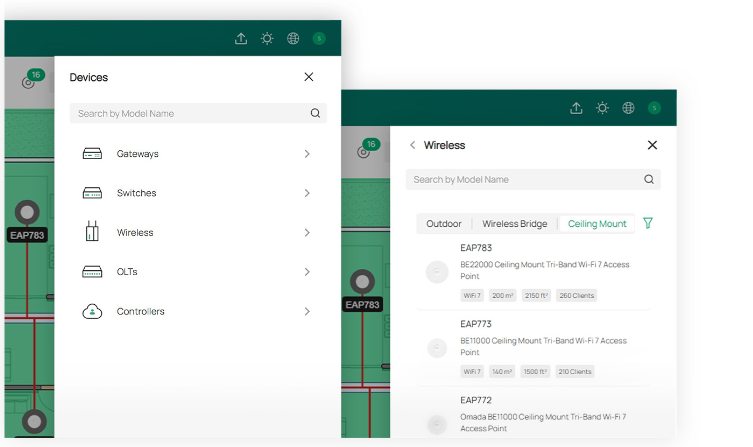Open the filter funnel icon in Wireless panel

click(x=648, y=223)
